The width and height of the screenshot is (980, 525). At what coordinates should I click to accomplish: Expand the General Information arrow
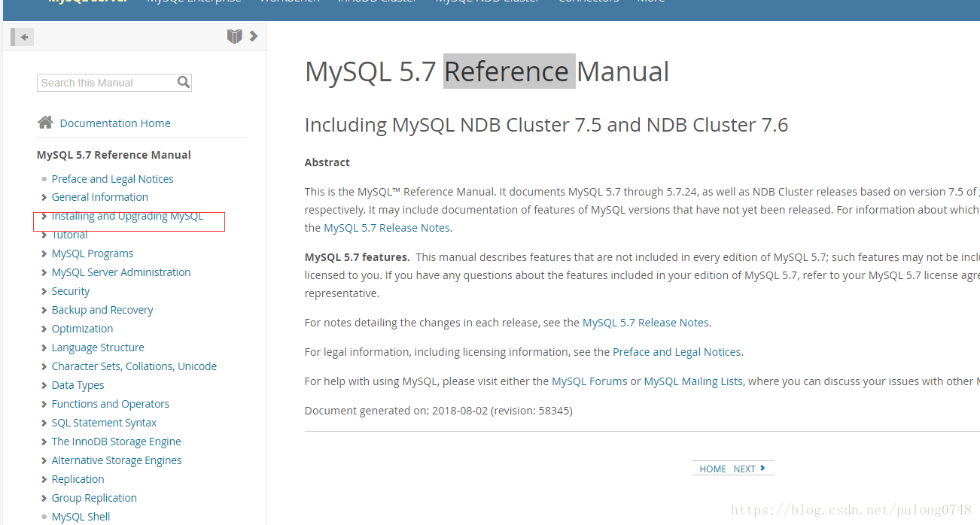click(x=44, y=197)
